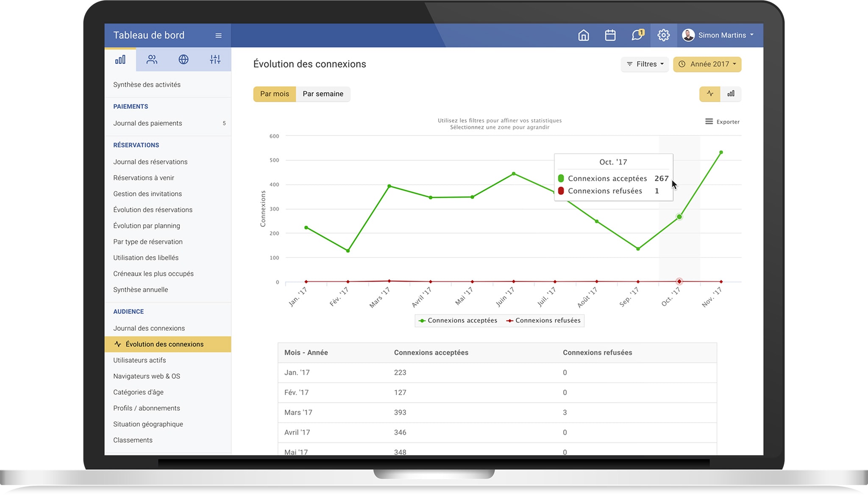Open the Filtres dropdown
868x496 pixels.
(645, 64)
